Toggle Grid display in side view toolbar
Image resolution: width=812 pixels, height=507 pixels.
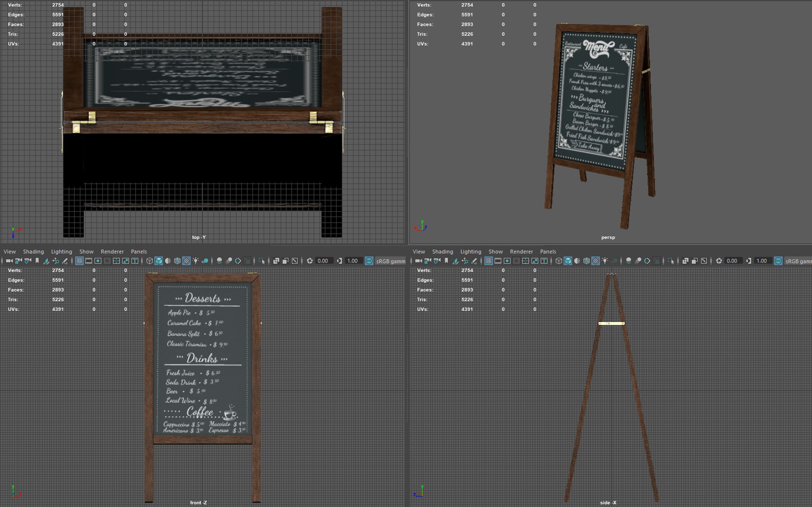click(489, 261)
